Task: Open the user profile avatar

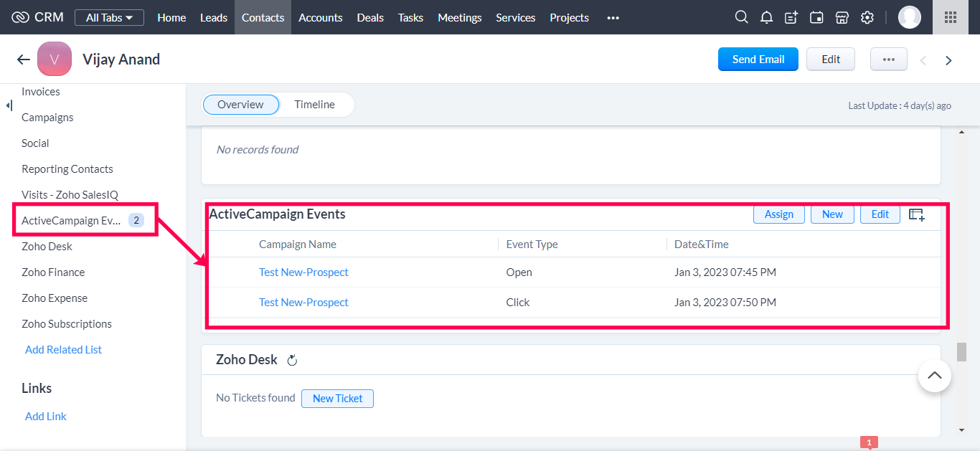Action: pyautogui.click(x=910, y=17)
